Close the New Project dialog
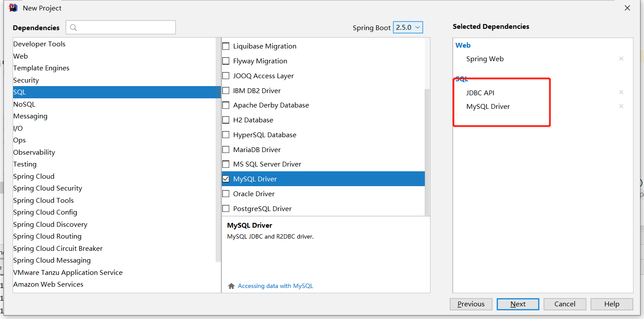This screenshot has width=644, height=319. [627, 8]
